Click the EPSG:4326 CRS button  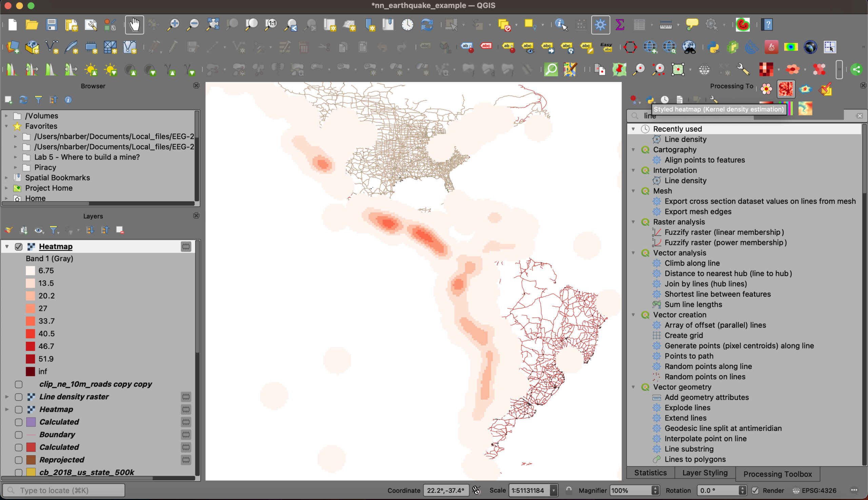814,491
